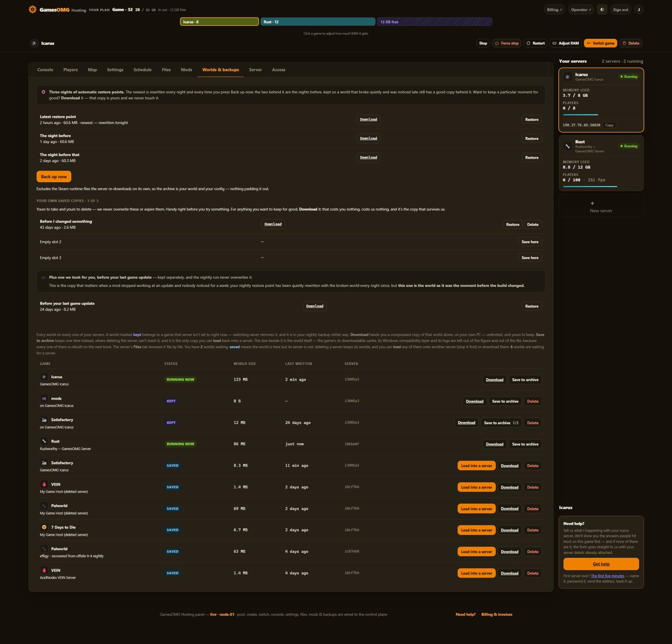Go to the Access tab
Viewport: 672px width, 644px height.
[x=278, y=70]
